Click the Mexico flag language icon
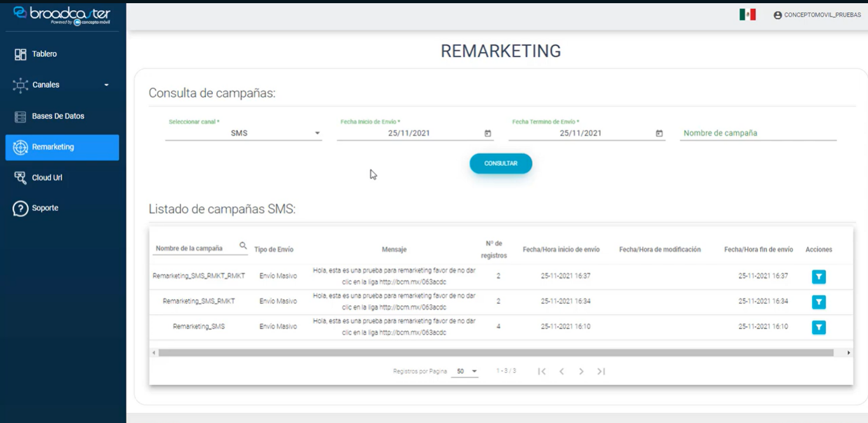Screen dimensions: 868x423 [747, 15]
